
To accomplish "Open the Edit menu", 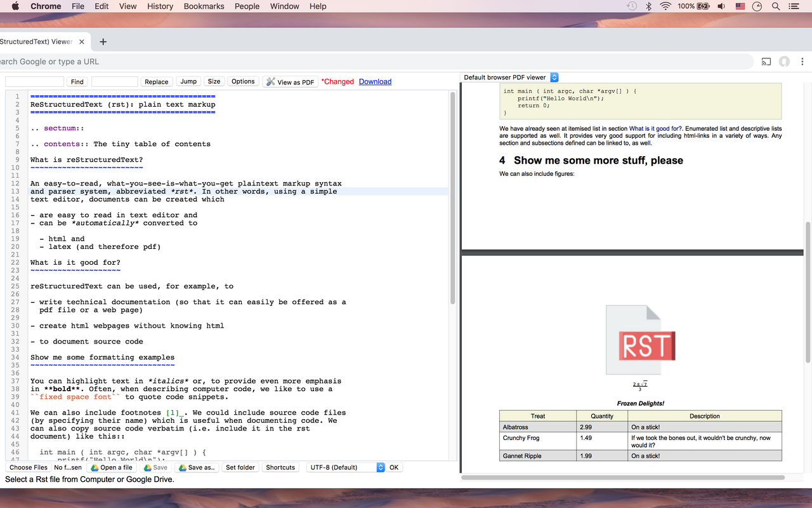I will click(101, 6).
